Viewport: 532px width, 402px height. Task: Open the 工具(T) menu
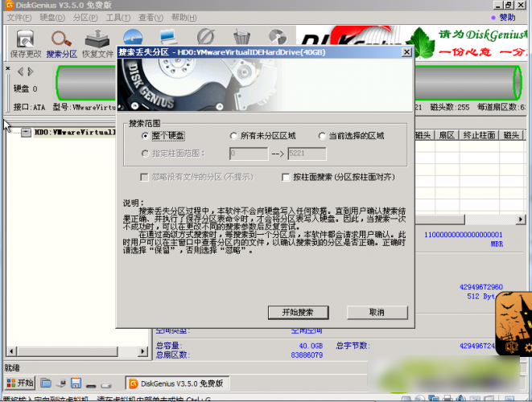click(118, 18)
